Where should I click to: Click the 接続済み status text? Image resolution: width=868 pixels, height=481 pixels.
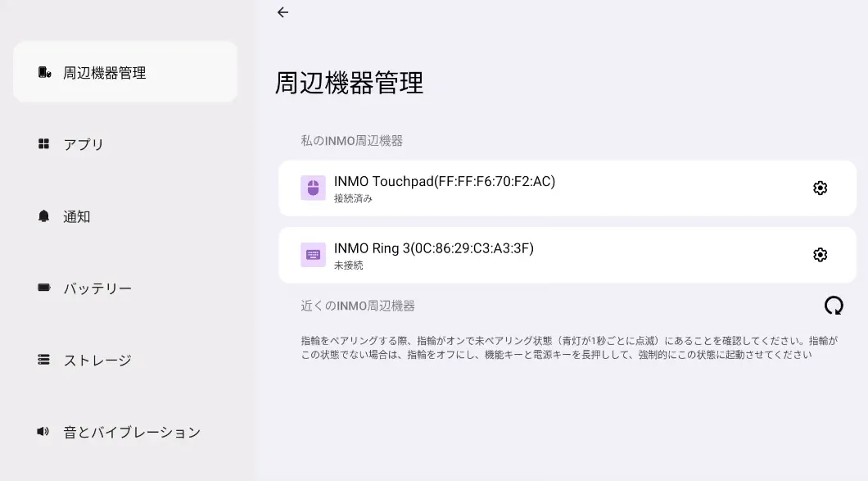353,198
